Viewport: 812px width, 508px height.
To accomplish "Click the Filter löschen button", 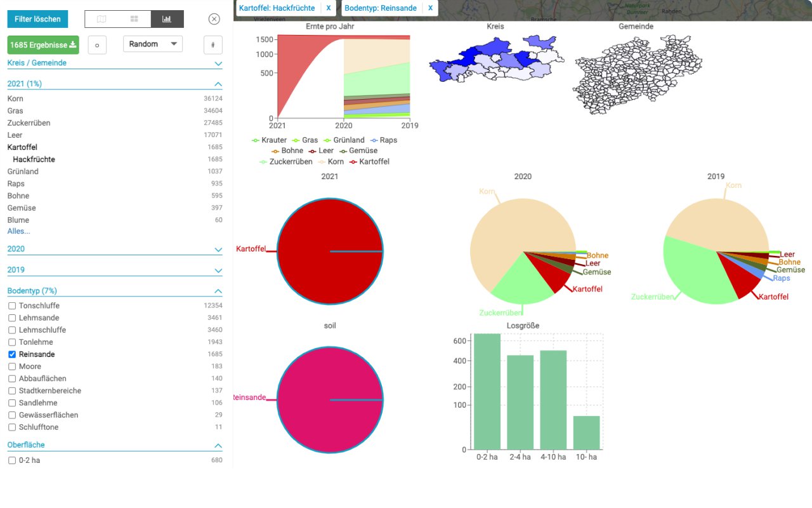I will (x=37, y=19).
